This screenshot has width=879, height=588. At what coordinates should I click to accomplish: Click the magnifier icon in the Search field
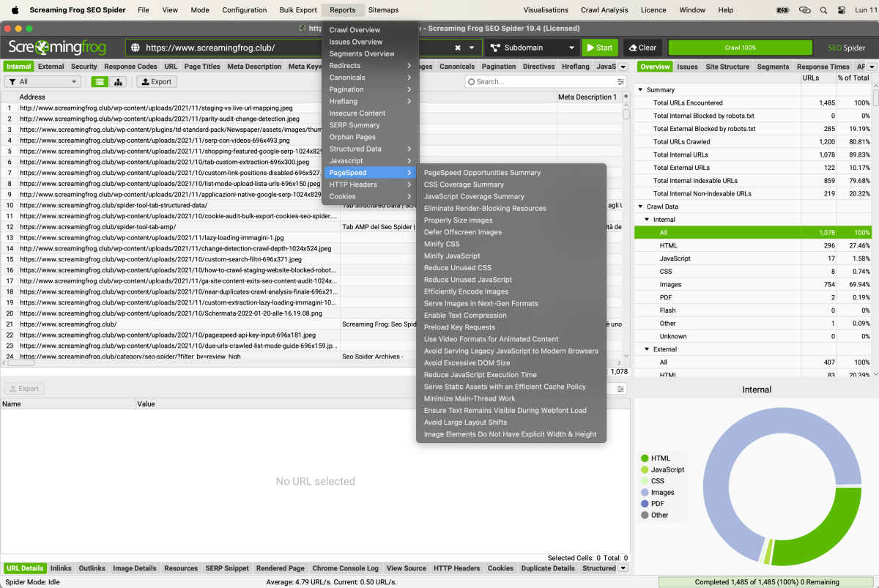click(x=472, y=81)
